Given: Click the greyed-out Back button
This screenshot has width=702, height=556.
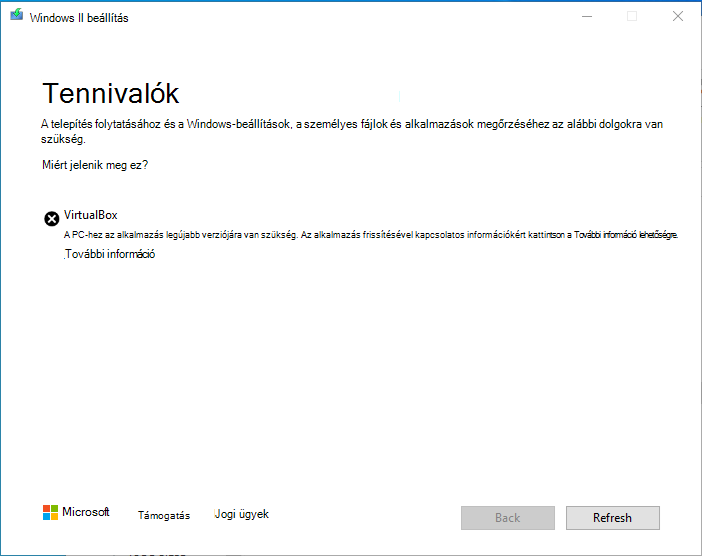Looking at the screenshot, I should [508, 518].
